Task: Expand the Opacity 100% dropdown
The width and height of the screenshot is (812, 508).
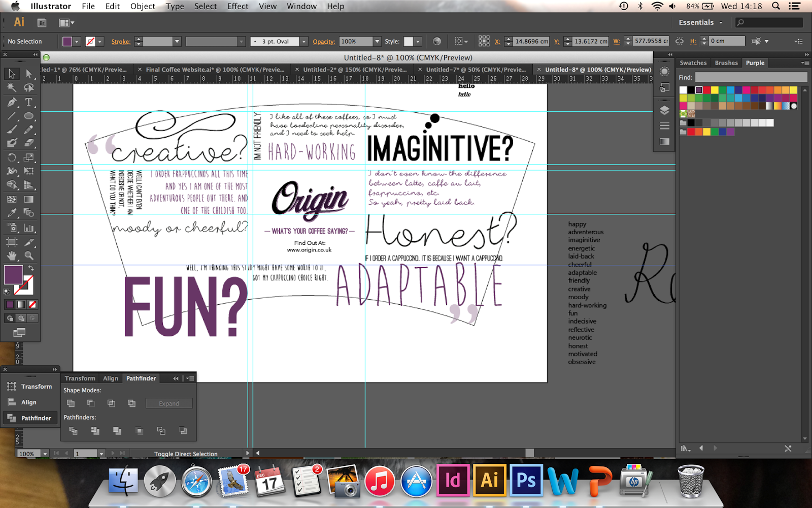Action: click(377, 42)
